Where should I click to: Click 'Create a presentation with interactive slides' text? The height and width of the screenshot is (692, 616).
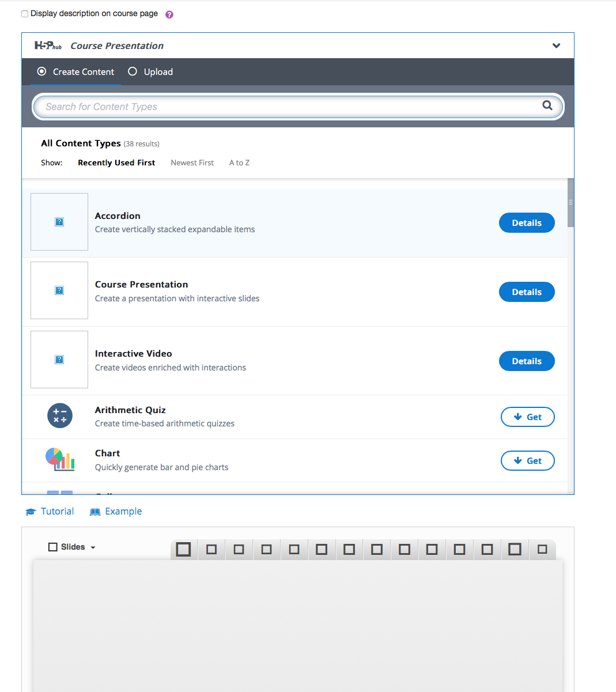pos(177,298)
